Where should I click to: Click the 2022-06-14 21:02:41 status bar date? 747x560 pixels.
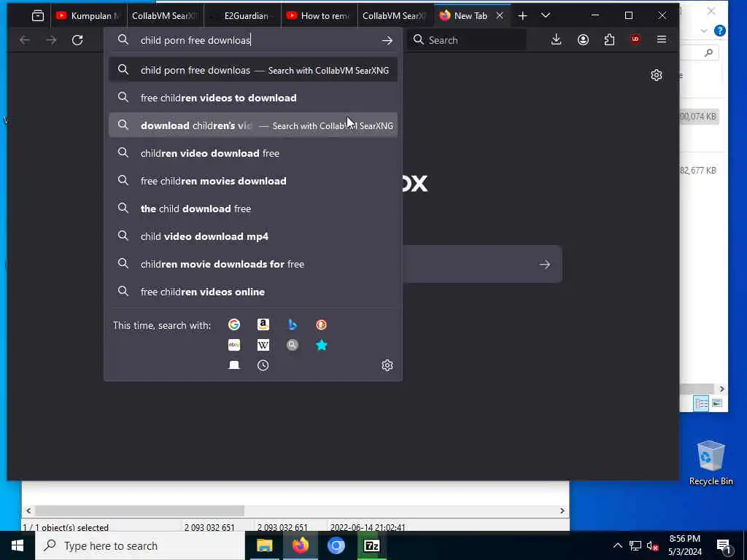(x=368, y=527)
